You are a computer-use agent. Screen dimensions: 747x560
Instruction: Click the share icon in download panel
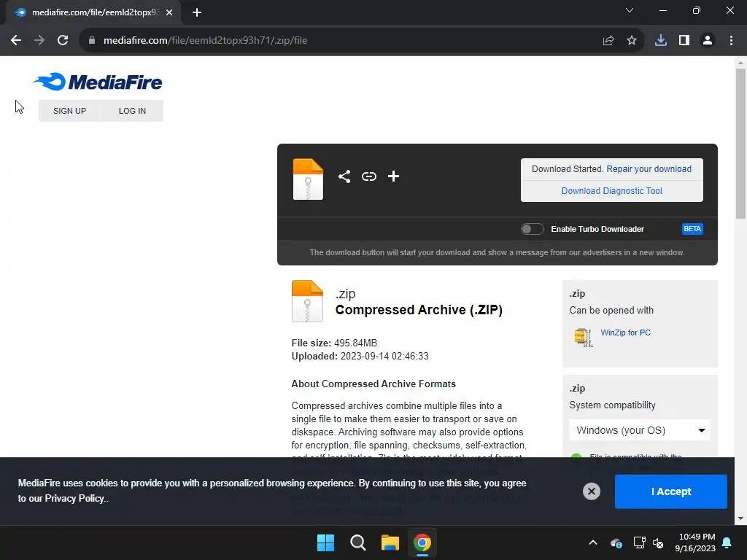pyautogui.click(x=344, y=176)
